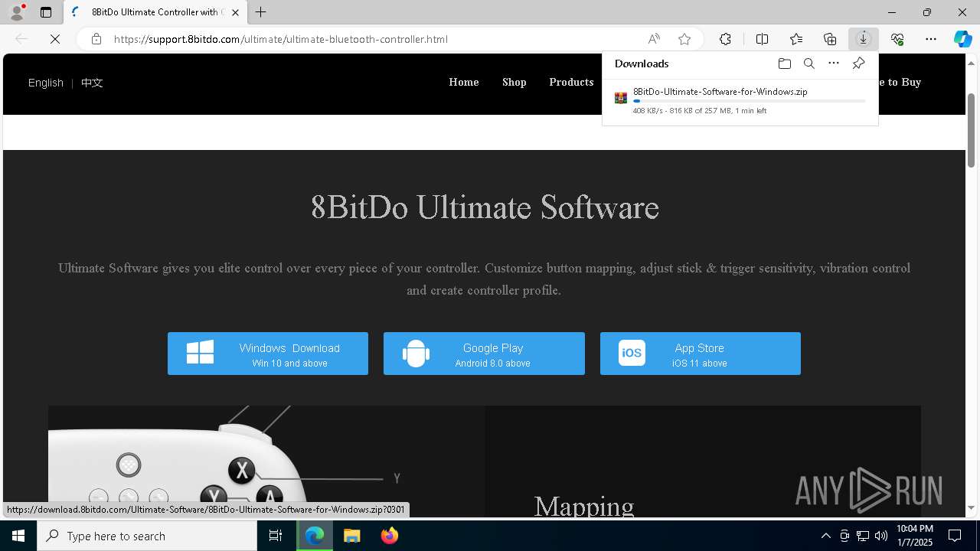Close the 8BitDo Ultimate Controller tab

pos(236,12)
